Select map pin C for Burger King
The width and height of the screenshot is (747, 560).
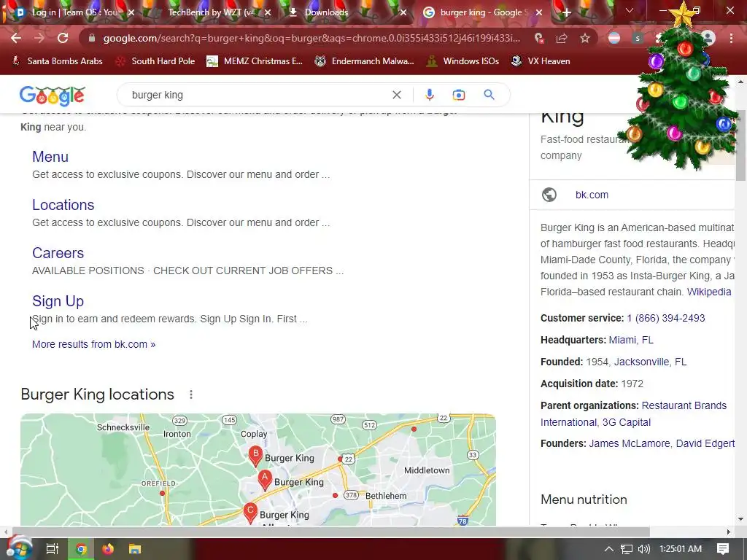click(x=250, y=513)
